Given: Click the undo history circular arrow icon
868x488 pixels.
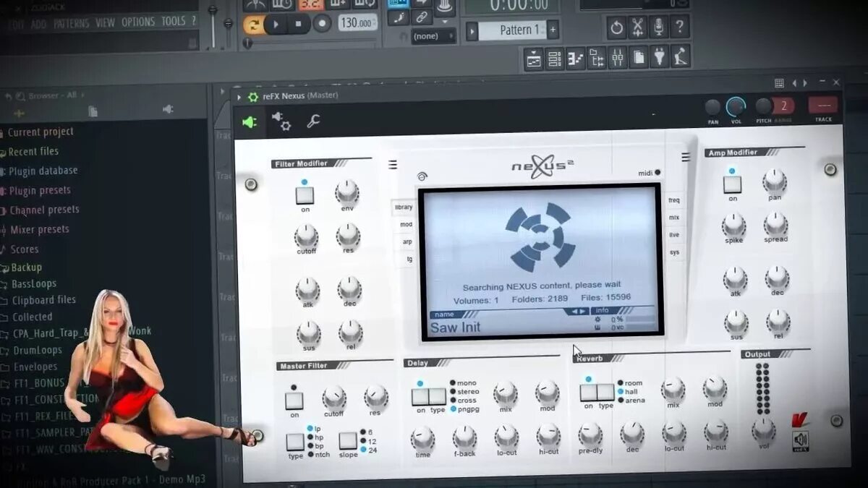Looking at the screenshot, I should click(616, 28).
